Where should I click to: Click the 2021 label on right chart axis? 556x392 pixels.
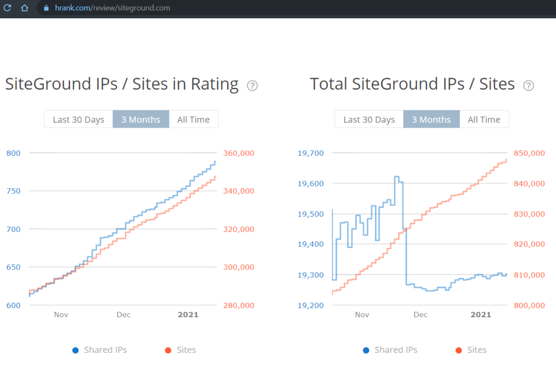click(x=480, y=314)
